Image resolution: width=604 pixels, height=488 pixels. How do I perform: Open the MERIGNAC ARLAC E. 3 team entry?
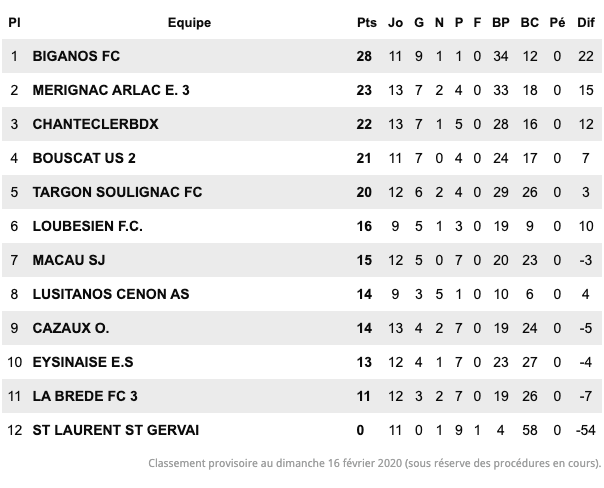pos(111,90)
